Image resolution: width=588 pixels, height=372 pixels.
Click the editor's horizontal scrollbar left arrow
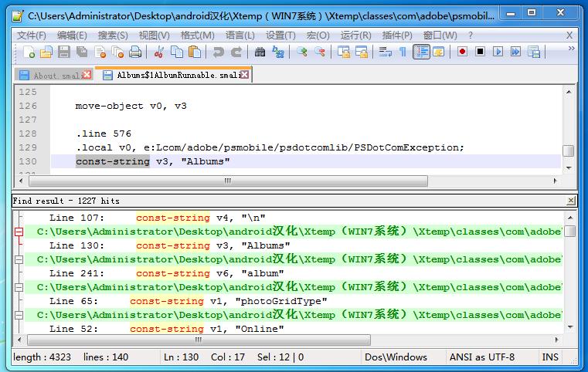pyautogui.click(x=21, y=181)
